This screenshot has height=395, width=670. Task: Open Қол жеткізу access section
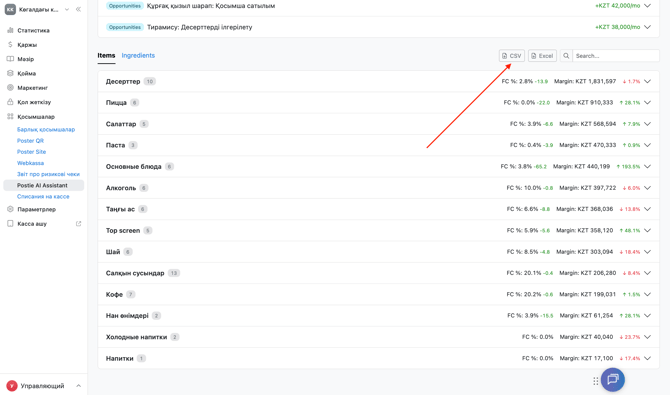pyautogui.click(x=34, y=102)
